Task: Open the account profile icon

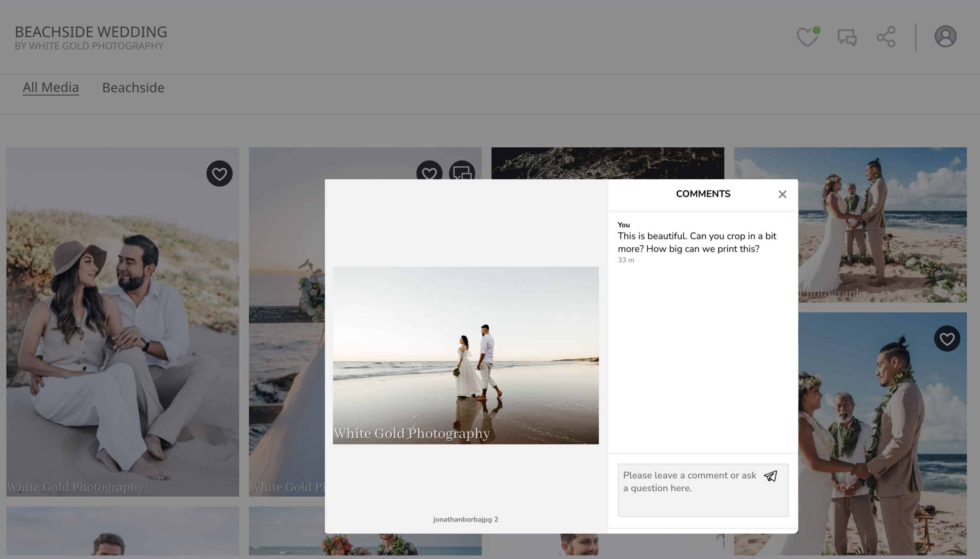Action: pyautogui.click(x=946, y=36)
